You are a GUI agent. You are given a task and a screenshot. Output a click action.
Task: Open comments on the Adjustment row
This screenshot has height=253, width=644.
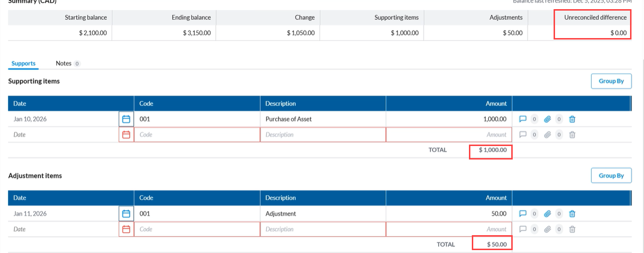[x=523, y=213]
